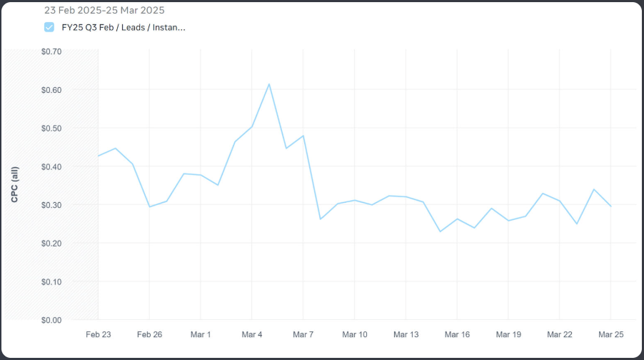Click the line's data point at Feb 26

point(149,206)
